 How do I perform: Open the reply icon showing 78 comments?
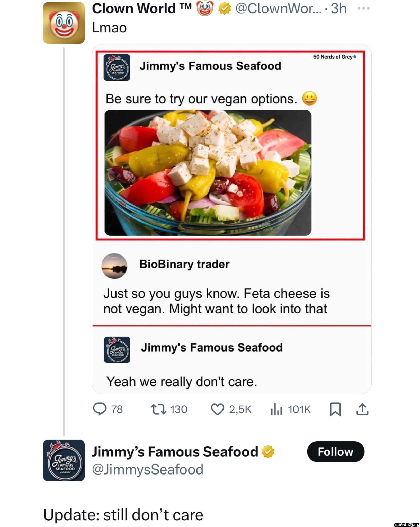click(100, 409)
